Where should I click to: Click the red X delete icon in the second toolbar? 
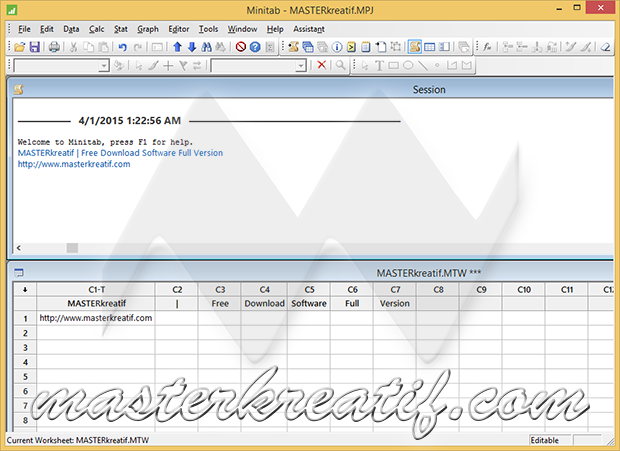[x=322, y=65]
